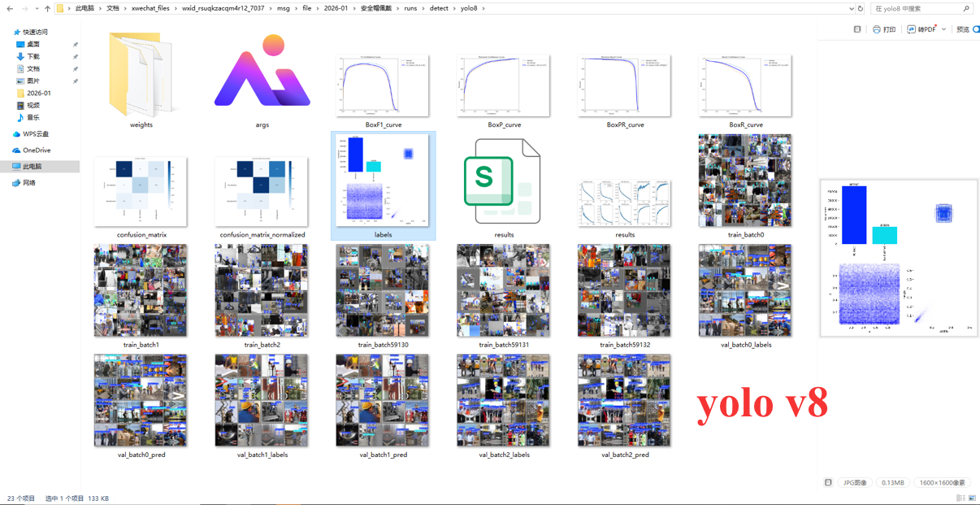Go up one folder level

pyautogui.click(x=47, y=8)
